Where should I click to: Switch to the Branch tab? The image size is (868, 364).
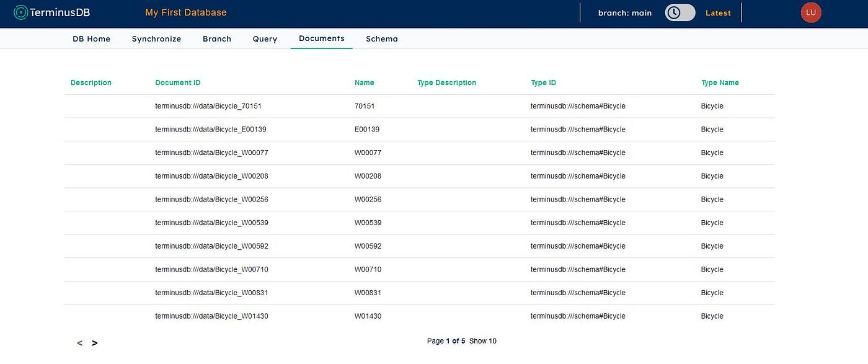[216, 38]
